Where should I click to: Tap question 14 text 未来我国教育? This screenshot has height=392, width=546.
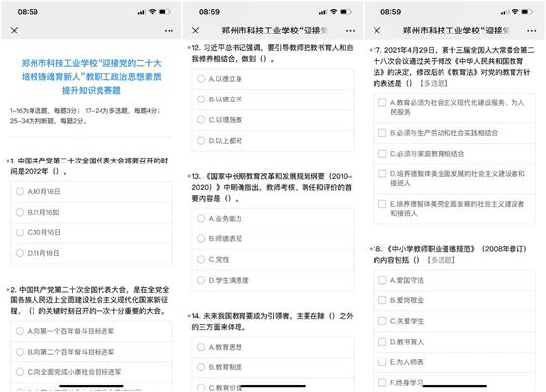point(272,321)
